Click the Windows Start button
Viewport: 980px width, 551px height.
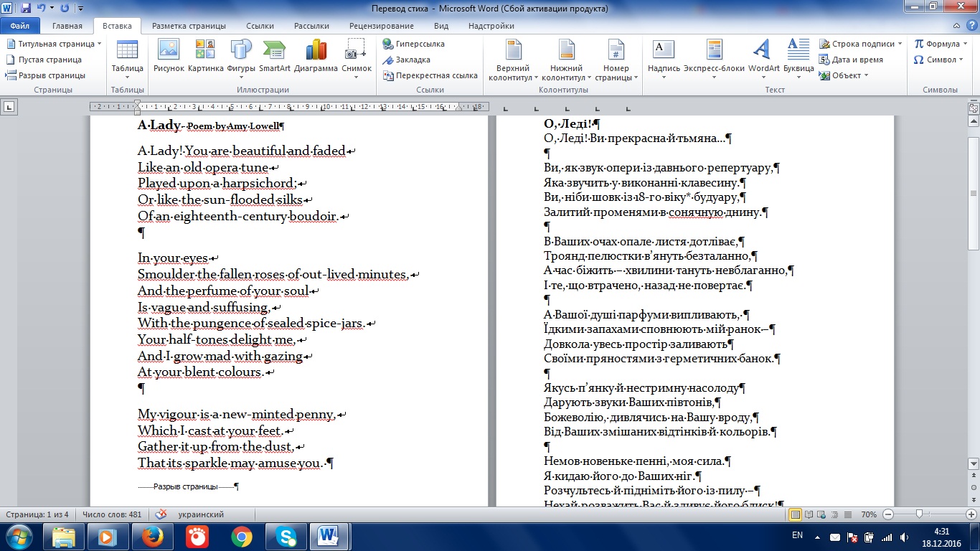18,537
